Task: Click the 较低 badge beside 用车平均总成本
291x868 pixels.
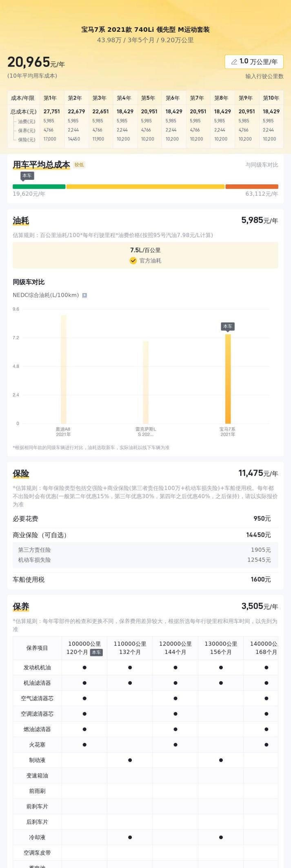Action: (x=79, y=165)
